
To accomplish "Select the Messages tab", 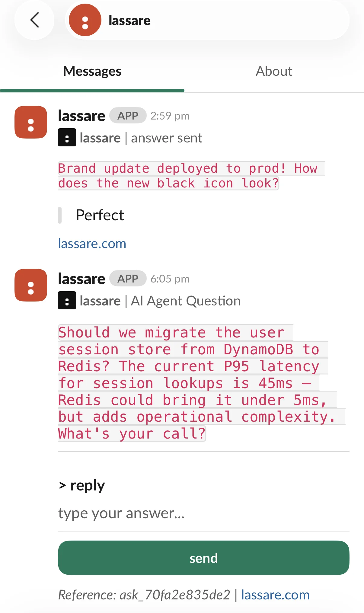I will [92, 71].
